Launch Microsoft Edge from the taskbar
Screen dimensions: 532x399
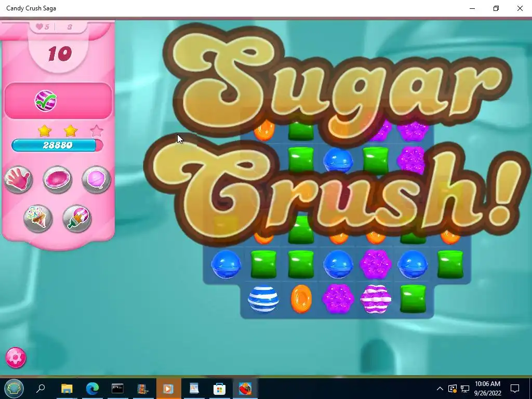tap(92, 388)
